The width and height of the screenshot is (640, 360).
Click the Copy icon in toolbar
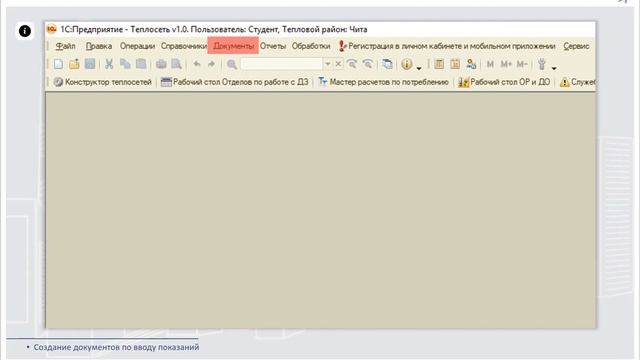[x=125, y=64]
